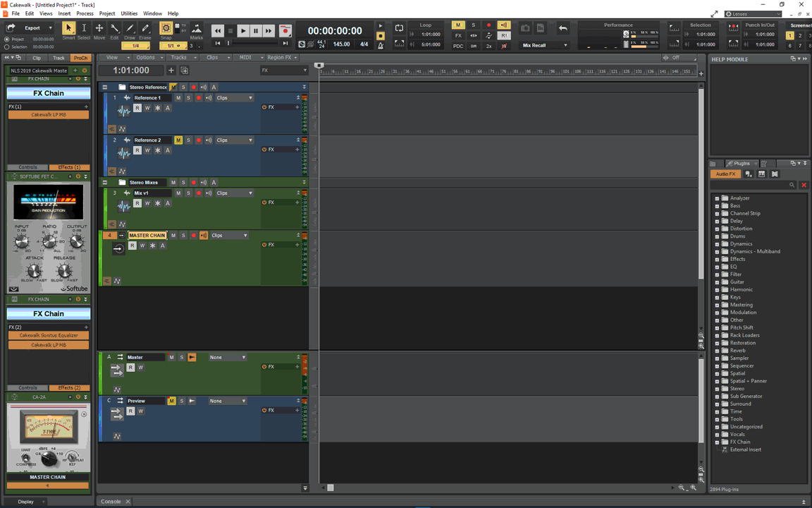
Task: Open the None output dropdown on Master bus
Action: [x=228, y=357]
